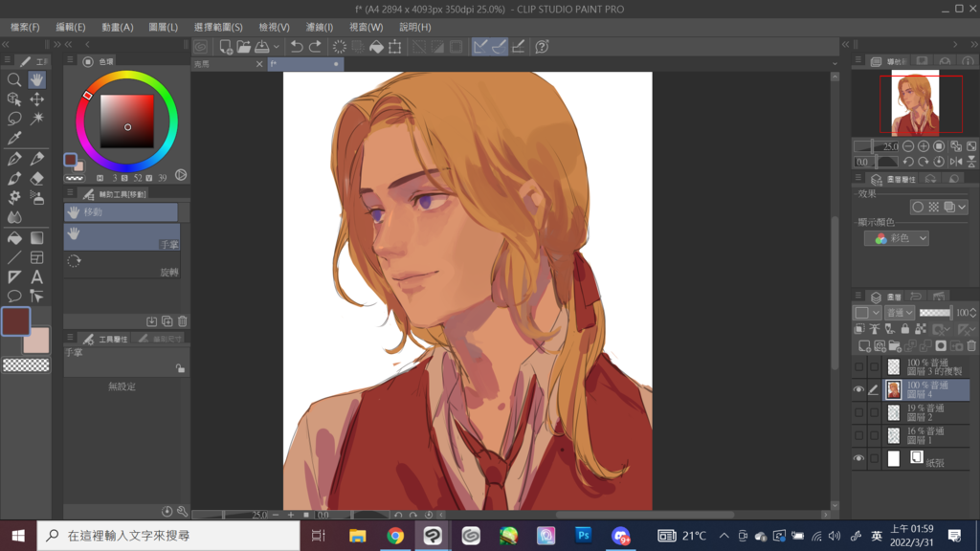Select the Decoration tool
980x551 pixels.
point(13,198)
